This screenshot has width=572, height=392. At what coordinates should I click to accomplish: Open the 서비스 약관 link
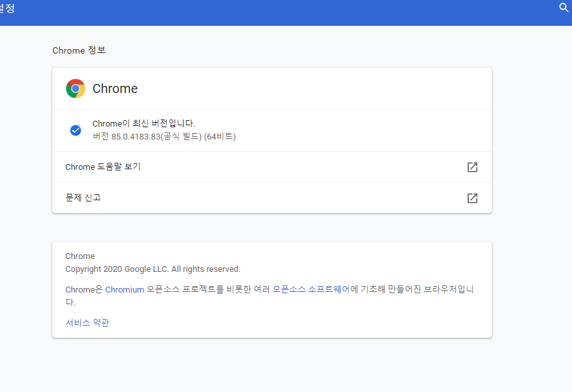[87, 323]
